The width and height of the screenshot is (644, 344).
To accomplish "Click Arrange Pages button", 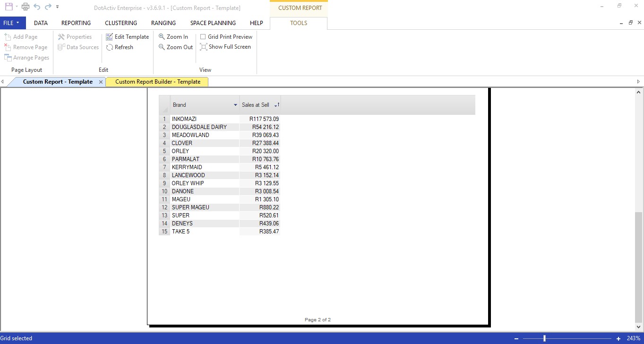I will [27, 58].
